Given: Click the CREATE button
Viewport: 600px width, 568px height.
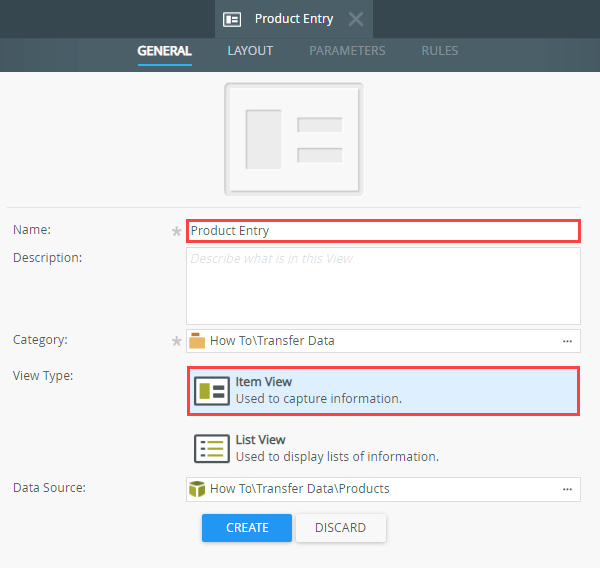Looking at the screenshot, I should [247, 528].
